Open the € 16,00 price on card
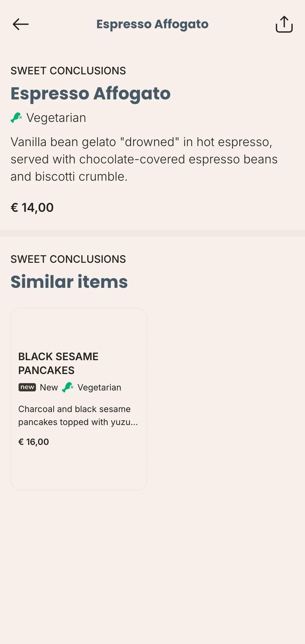 (x=34, y=442)
